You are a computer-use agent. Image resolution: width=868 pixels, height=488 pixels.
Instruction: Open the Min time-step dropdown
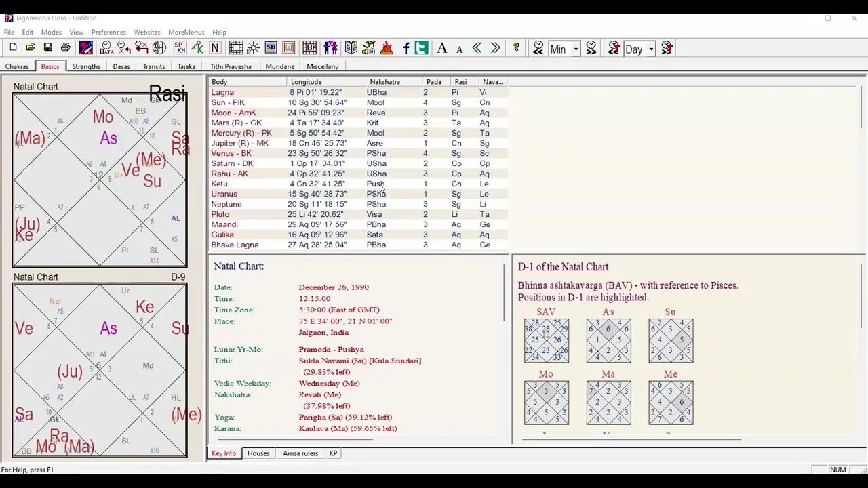click(576, 49)
